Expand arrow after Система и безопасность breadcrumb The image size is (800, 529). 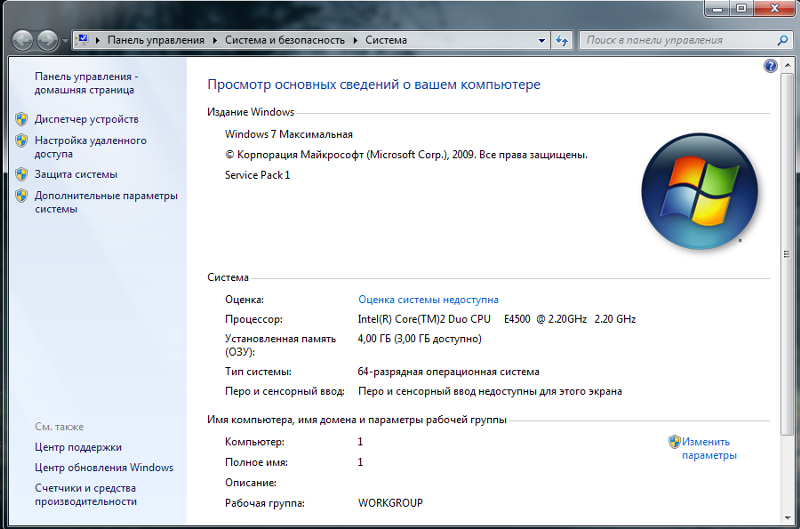(x=355, y=40)
